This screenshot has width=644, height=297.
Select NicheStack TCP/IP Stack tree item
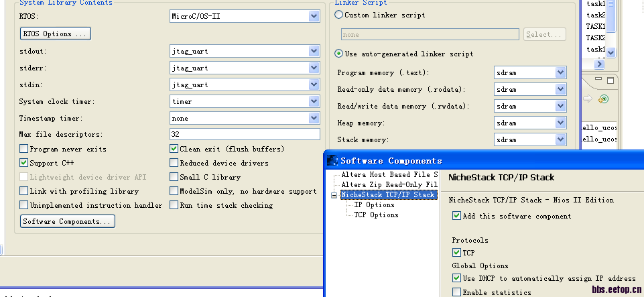(x=388, y=194)
